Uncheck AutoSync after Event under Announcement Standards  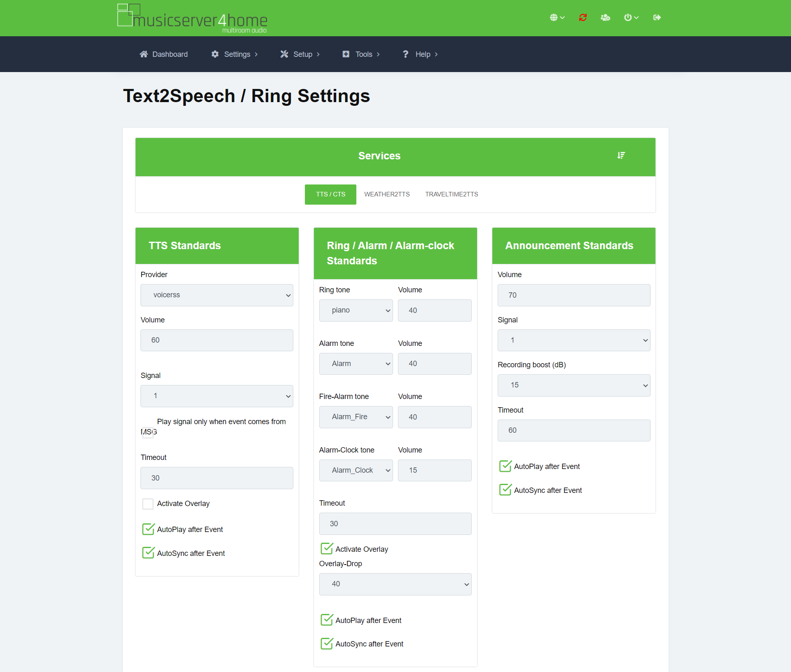click(505, 490)
